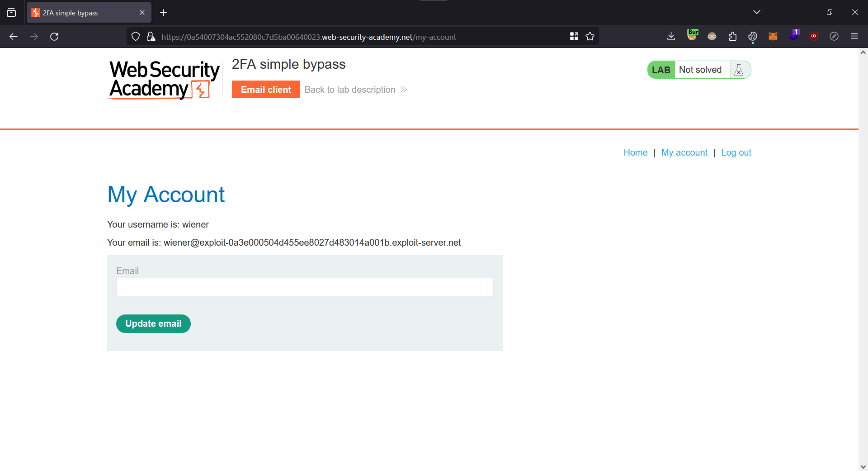This screenshot has height=471, width=868.
Task: Expand the list all tabs chevron
Action: (x=756, y=12)
